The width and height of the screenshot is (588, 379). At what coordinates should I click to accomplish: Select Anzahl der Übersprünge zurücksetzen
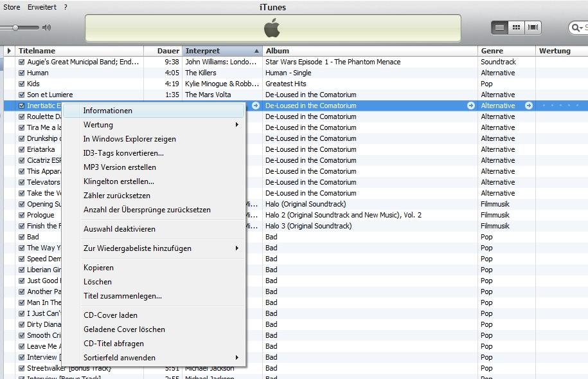(154, 210)
